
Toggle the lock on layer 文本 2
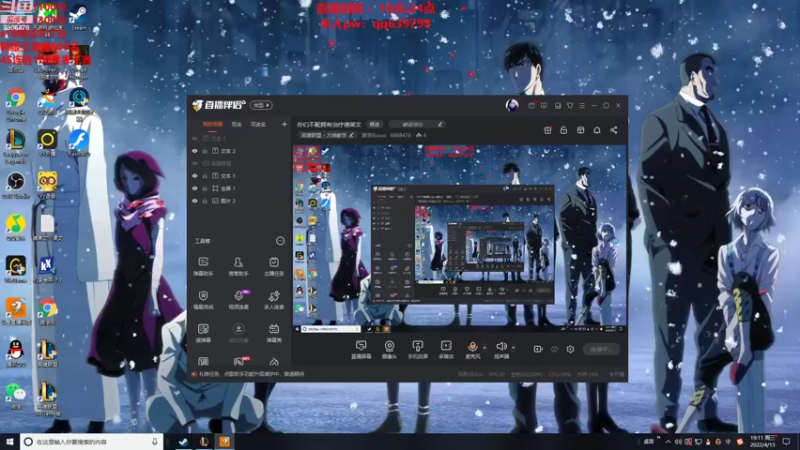pos(205,151)
